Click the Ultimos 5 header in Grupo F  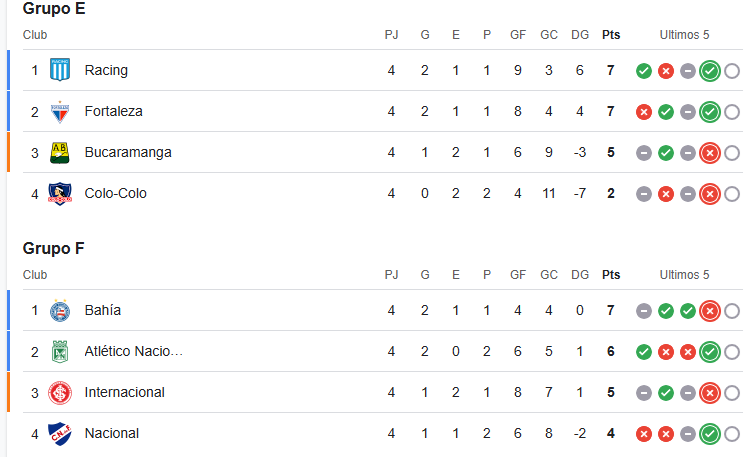pos(684,275)
